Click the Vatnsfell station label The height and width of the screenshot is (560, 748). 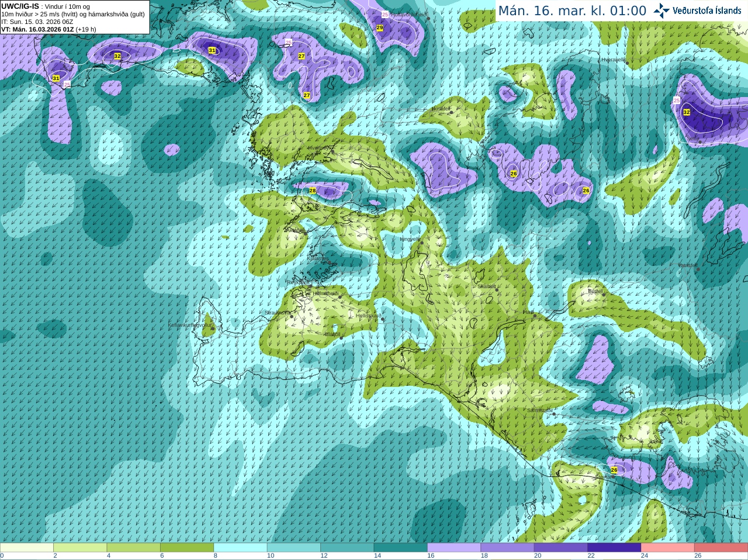click(688, 265)
